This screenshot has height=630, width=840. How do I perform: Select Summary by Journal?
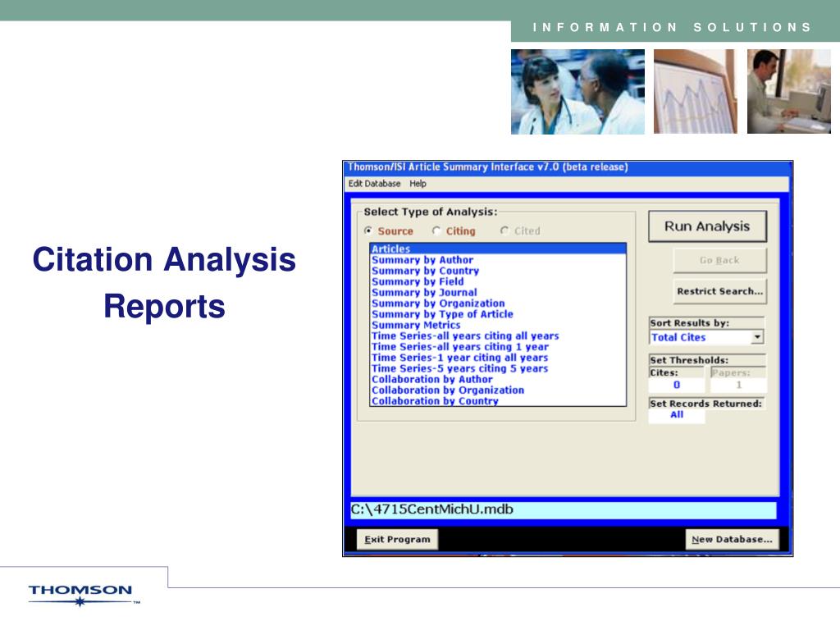498,293
